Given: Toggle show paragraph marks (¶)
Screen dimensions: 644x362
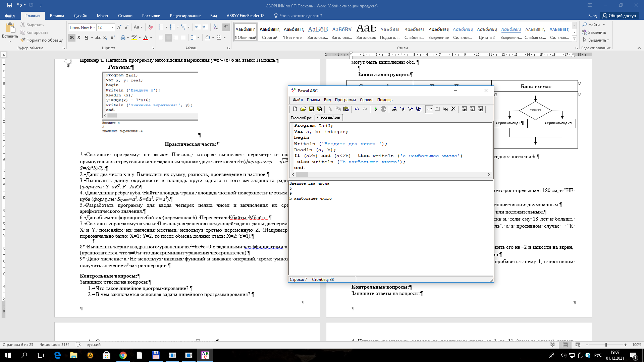Looking at the screenshot, I should (x=226, y=27).
